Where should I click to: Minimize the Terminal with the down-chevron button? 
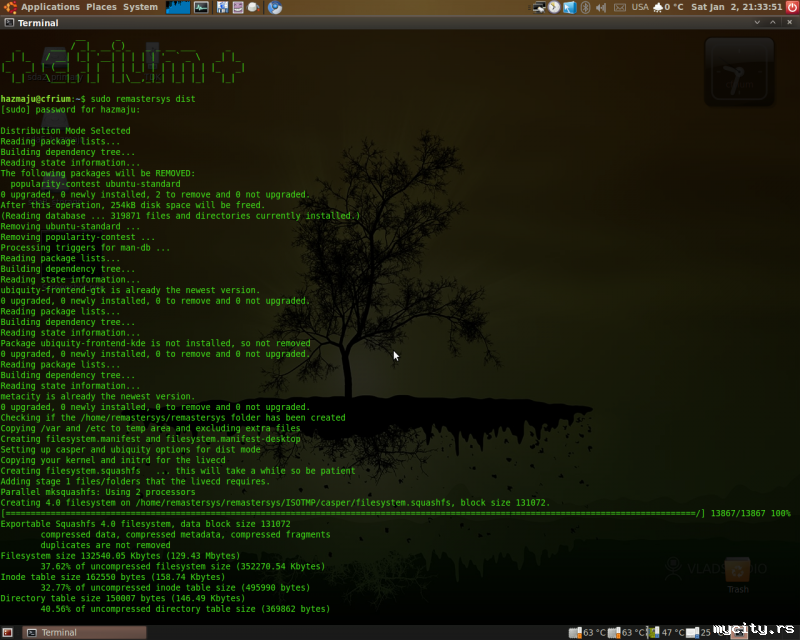coord(757,22)
